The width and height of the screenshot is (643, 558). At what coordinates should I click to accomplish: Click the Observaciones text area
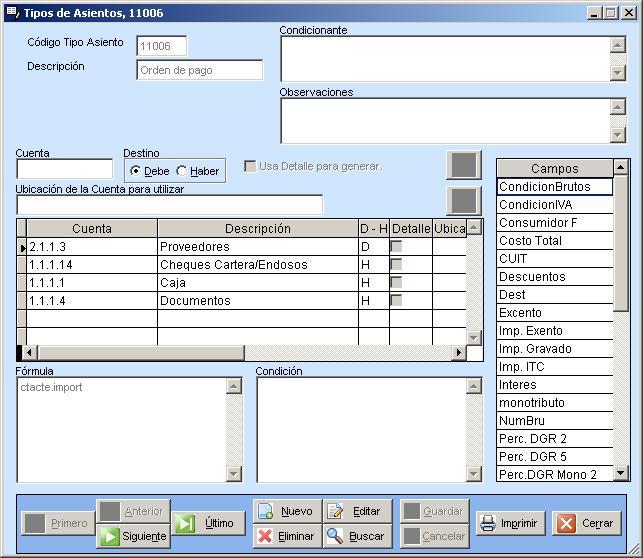coord(445,121)
